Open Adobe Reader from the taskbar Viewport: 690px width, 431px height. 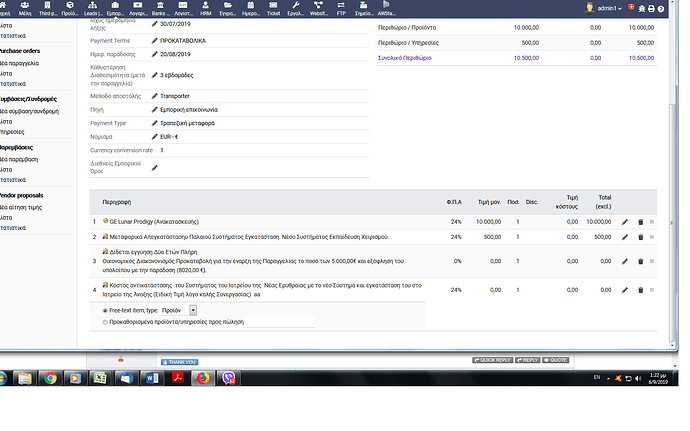point(178,378)
